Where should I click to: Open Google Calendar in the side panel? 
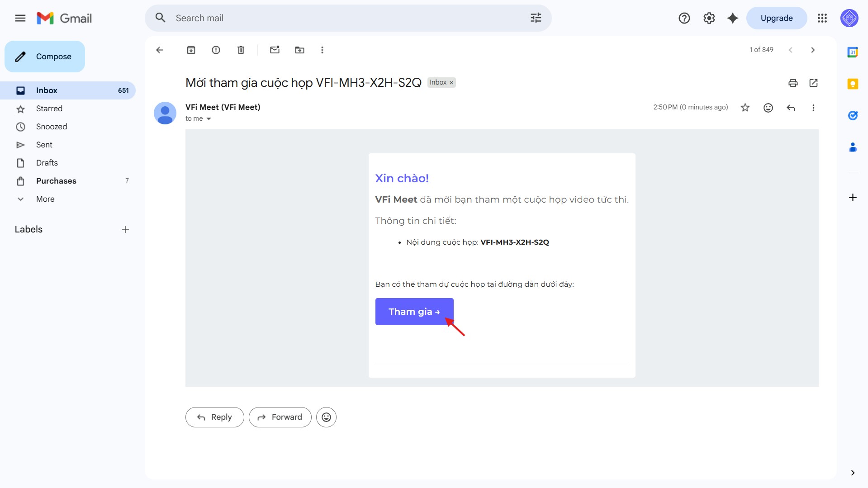click(853, 52)
